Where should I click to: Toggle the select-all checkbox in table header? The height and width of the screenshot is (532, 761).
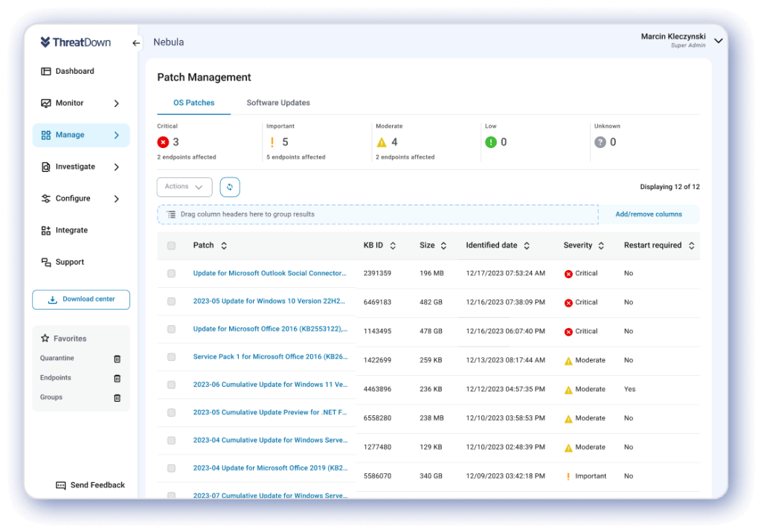tap(171, 246)
